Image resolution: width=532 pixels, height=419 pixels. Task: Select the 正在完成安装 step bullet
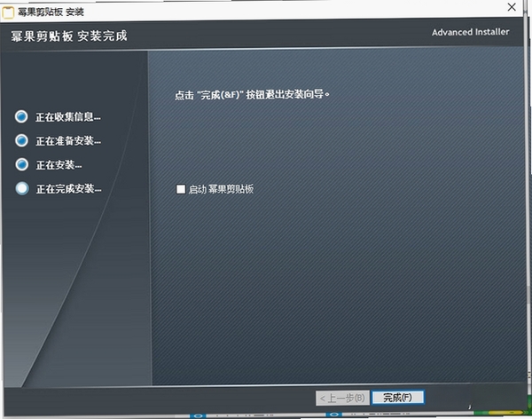(x=22, y=188)
